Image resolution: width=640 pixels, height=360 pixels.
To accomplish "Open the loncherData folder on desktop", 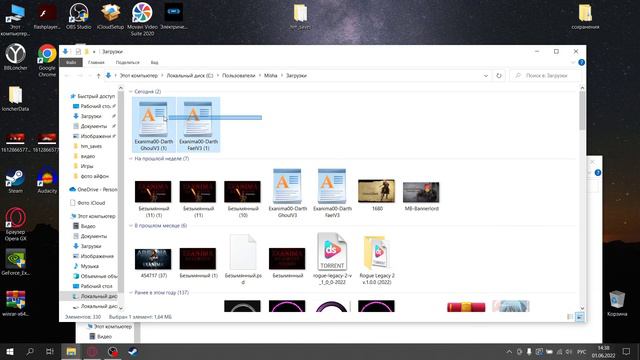I will click(16, 99).
